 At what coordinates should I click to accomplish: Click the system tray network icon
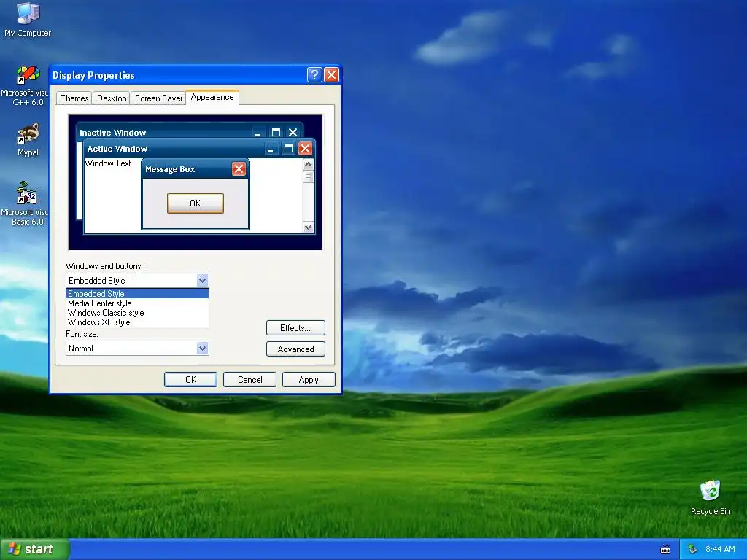click(x=692, y=550)
